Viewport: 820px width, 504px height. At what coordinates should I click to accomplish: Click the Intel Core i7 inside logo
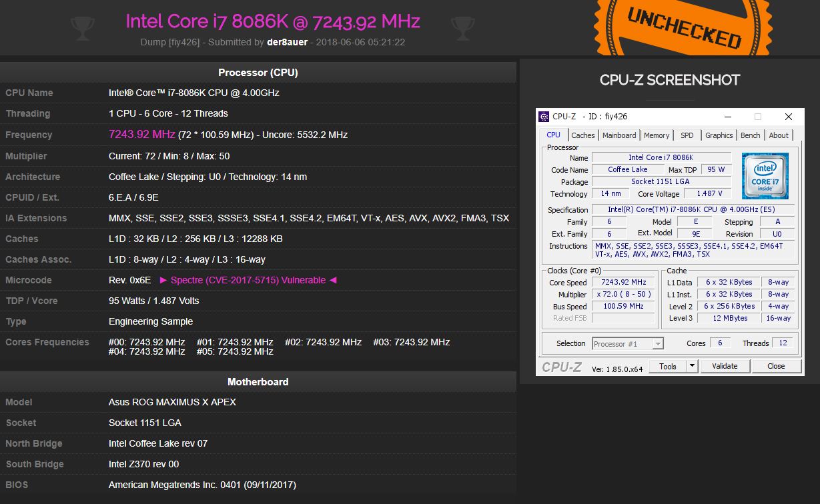click(x=765, y=176)
